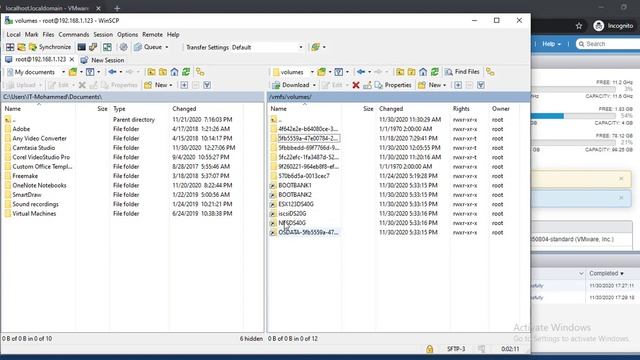Viewport: 640px width, 360px height.
Task: Sort local panel by Type column
Action: [139, 109]
